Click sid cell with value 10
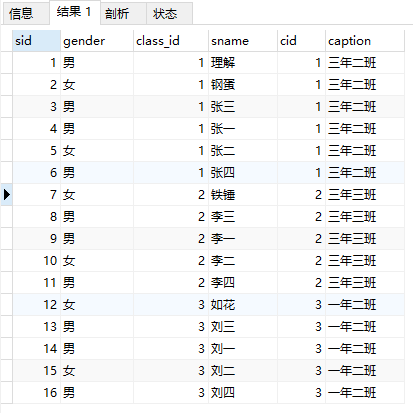The width and height of the screenshot is (413, 413). (x=36, y=260)
